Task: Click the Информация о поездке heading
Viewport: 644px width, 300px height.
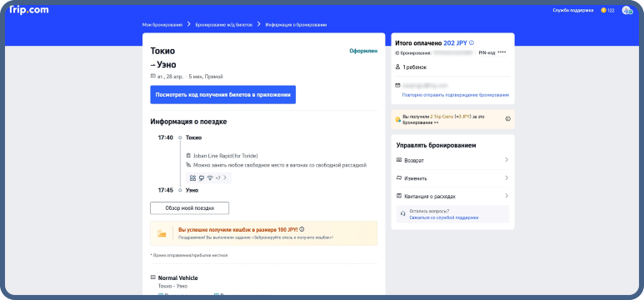Action: tap(188, 122)
